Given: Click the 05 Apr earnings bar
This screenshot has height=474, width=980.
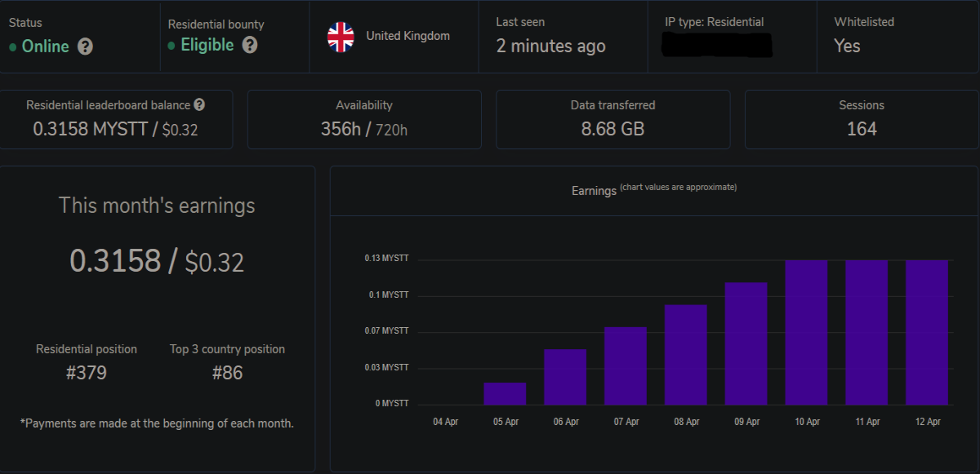Looking at the screenshot, I should (x=505, y=394).
